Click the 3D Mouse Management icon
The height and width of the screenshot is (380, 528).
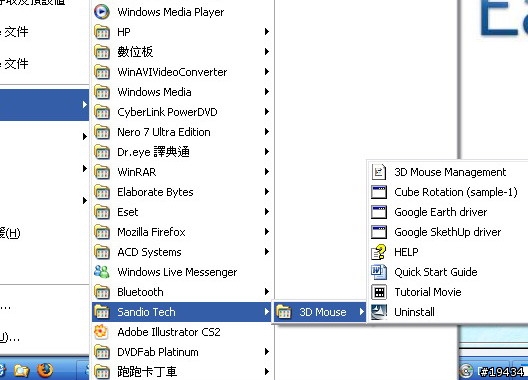pyautogui.click(x=379, y=172)
